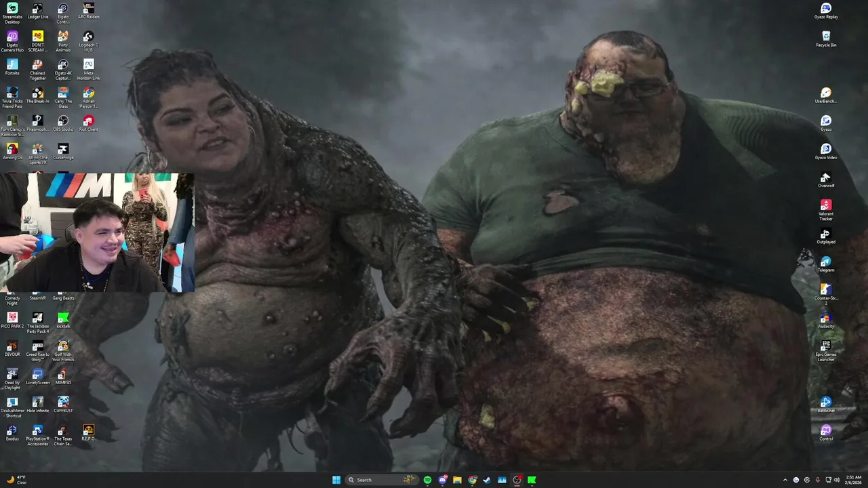868x488 pixels.
Task: Select the Riot Client icon
Action: [x=88, y=123]
